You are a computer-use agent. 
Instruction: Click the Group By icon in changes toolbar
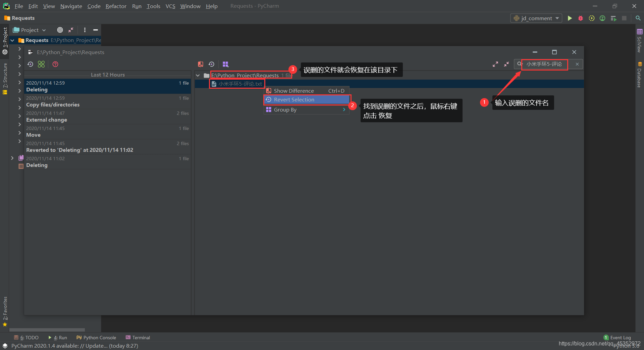pyautogui.click(x=225, y=64)
